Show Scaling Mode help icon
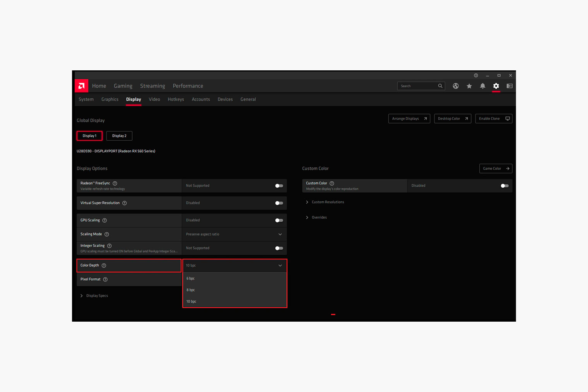The height and width of the screenshot is (392, 588). [x=107, y=234]
